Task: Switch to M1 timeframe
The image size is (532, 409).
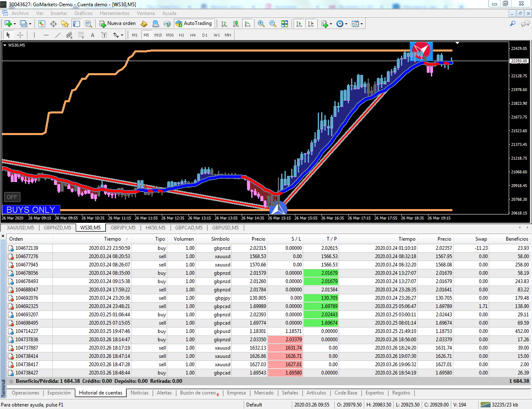Action: coord(135,35)
